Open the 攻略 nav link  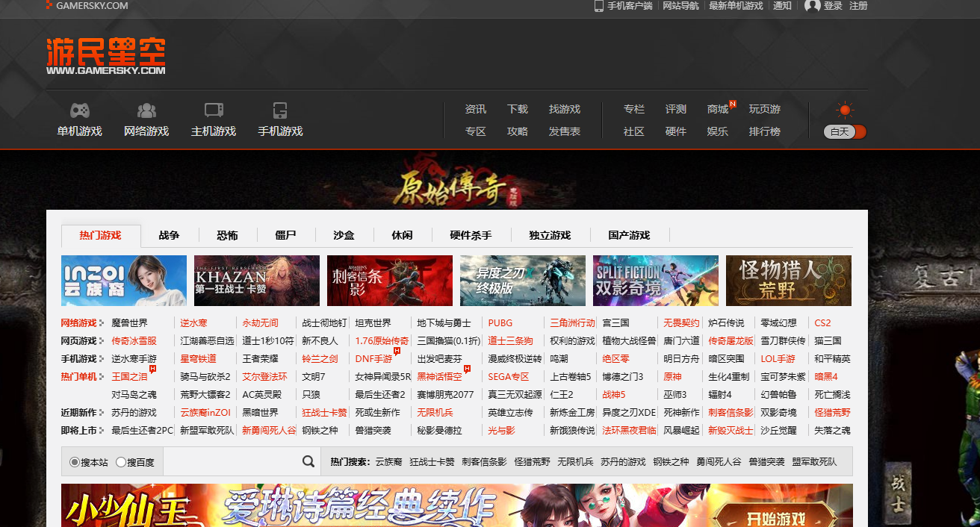(518, 131)
